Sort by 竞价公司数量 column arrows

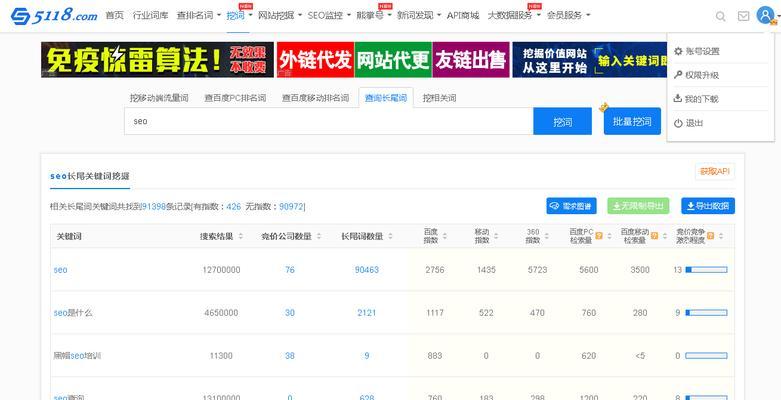tap(319, 236)
